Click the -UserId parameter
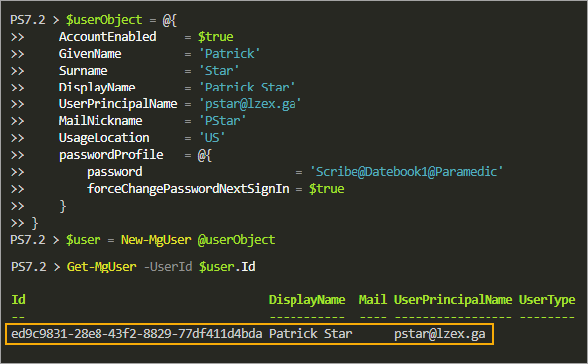588x364 pixels. (168, 267)
